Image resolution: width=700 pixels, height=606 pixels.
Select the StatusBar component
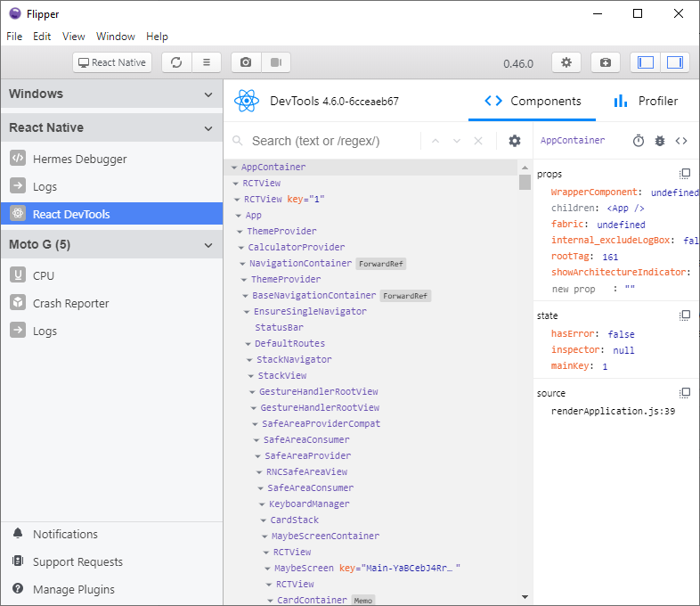279,327
